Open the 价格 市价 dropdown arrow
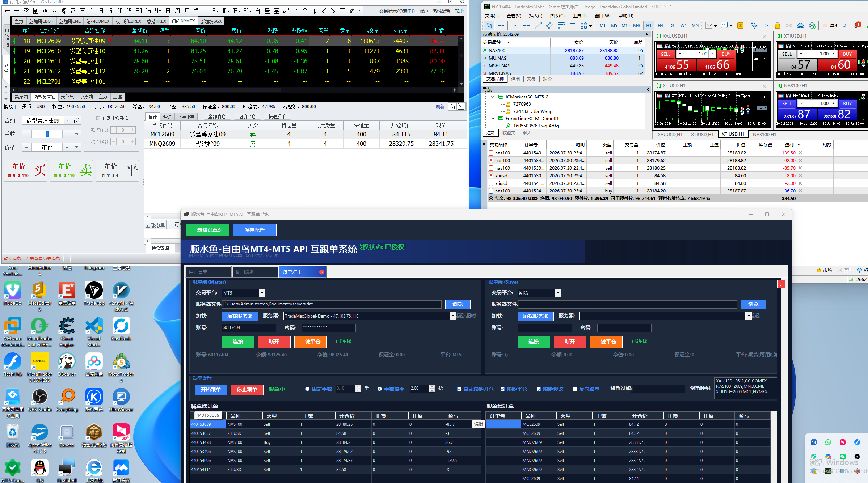This screenshot has width=868, height=483. [76, 147]
